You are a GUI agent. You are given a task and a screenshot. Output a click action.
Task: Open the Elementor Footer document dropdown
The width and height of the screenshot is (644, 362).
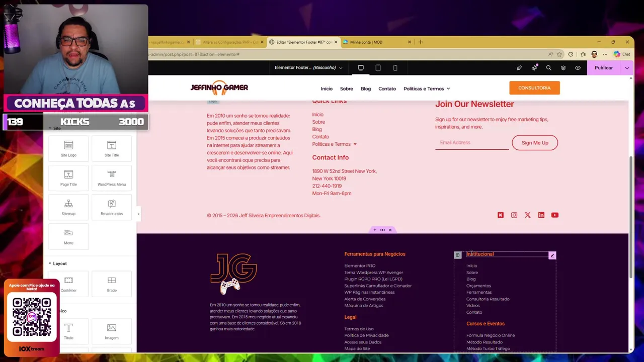click(x=308, y=68)
